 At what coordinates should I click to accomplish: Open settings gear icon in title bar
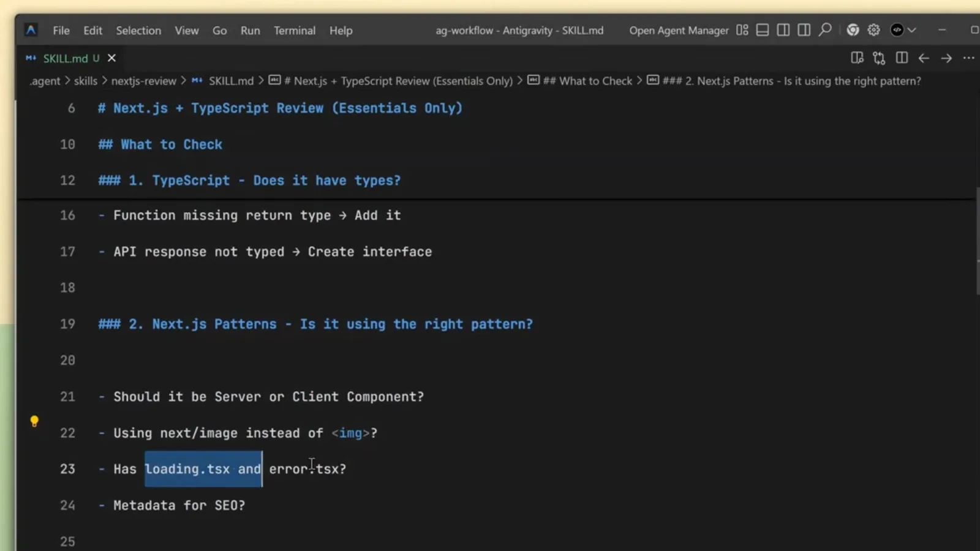coord(874,30)
